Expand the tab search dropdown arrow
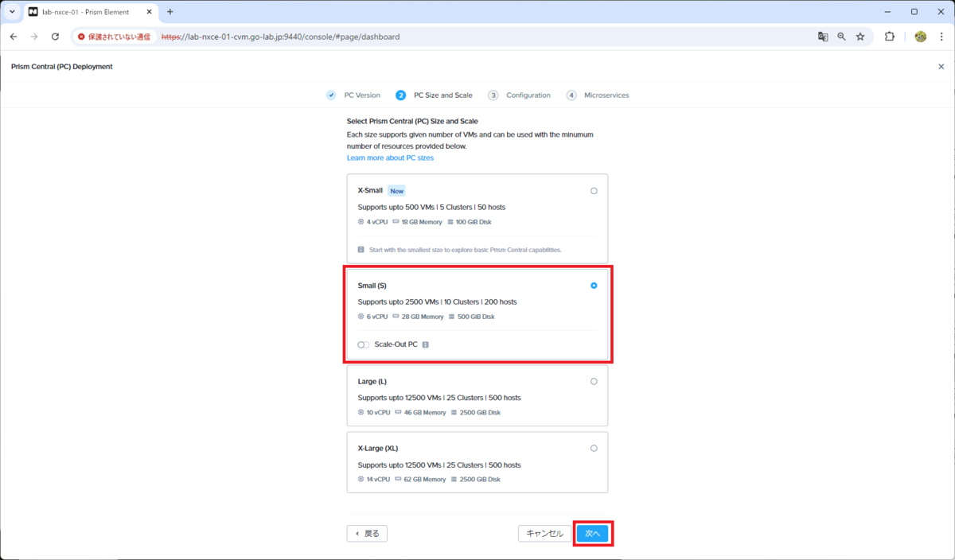 pyautogui.click(x=12, y=12)
